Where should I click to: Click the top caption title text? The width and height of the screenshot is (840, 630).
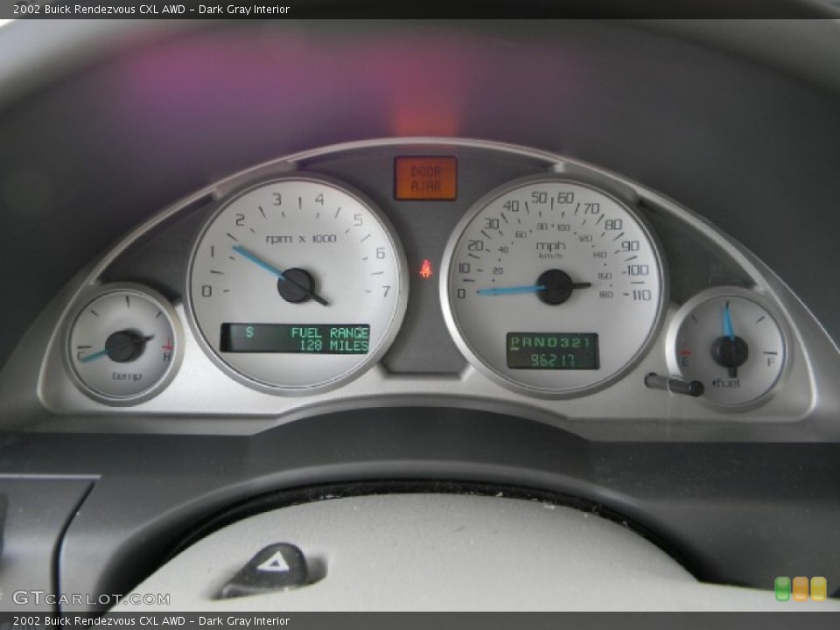[151, 9]
